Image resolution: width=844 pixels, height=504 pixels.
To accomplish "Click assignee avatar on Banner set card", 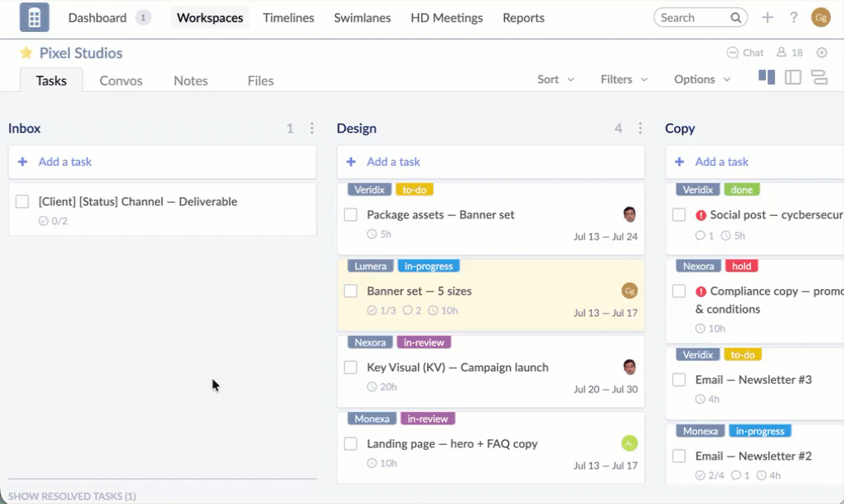I will (x=629, y=291).
